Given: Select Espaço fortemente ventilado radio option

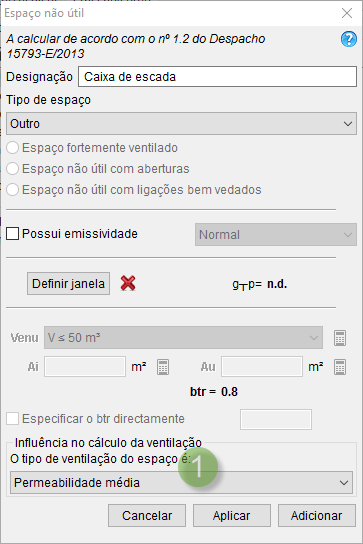Looking at the screenshot, I should (x=12, y=148).
